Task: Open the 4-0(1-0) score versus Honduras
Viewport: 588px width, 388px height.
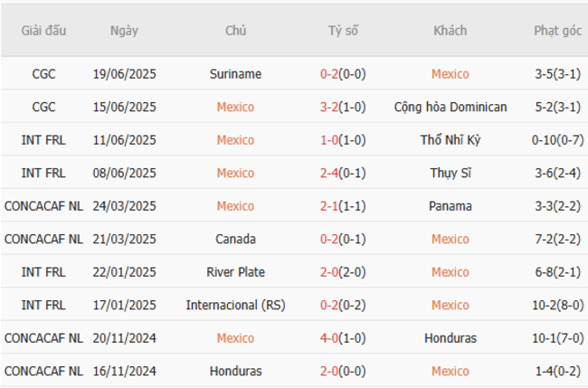Action: [x=343, y=338]
